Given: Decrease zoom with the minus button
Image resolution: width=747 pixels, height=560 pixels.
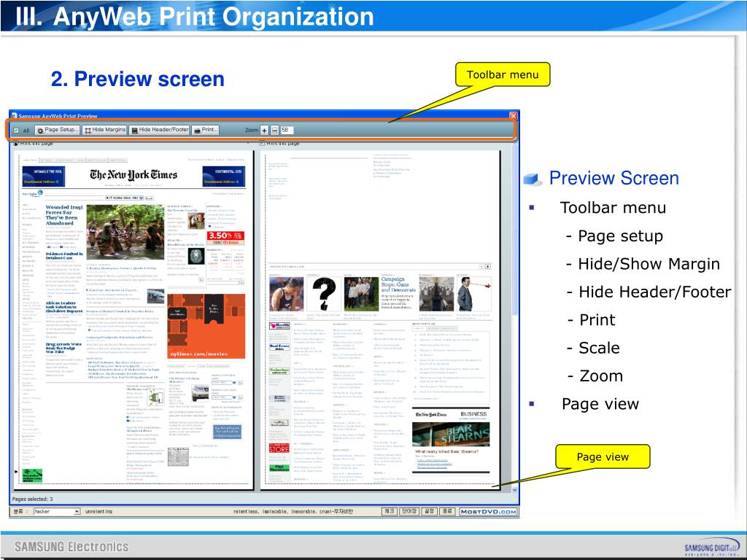Looking at the screenshot, I should coord(275,130).
